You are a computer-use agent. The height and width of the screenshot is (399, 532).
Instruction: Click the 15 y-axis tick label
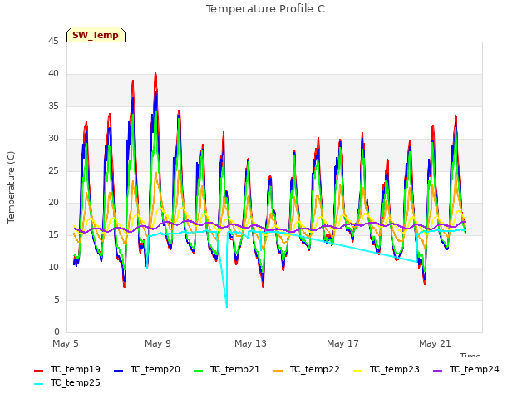tap(53, 234)
